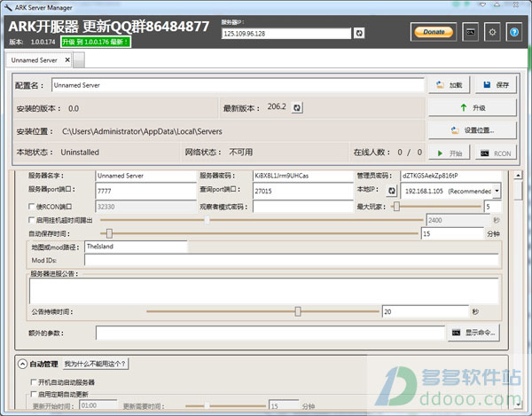Collapse the 自动管理 section
Viewport: 532px width, 416px height.
pyautogui.click(x=22, y=364)
